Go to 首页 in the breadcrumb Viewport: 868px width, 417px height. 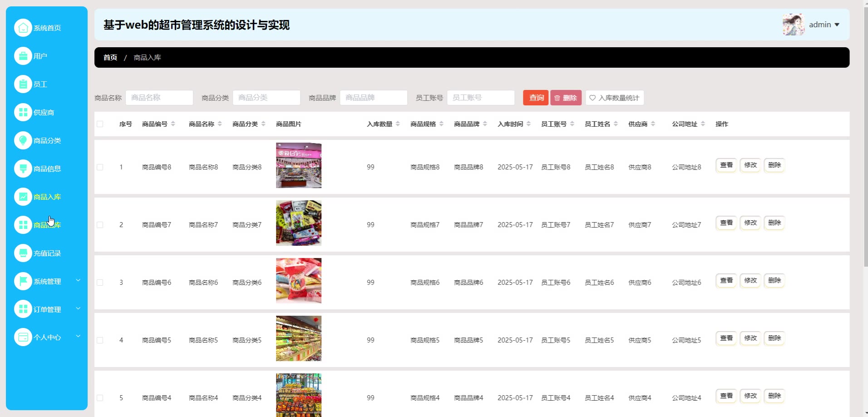pos(110,58)
